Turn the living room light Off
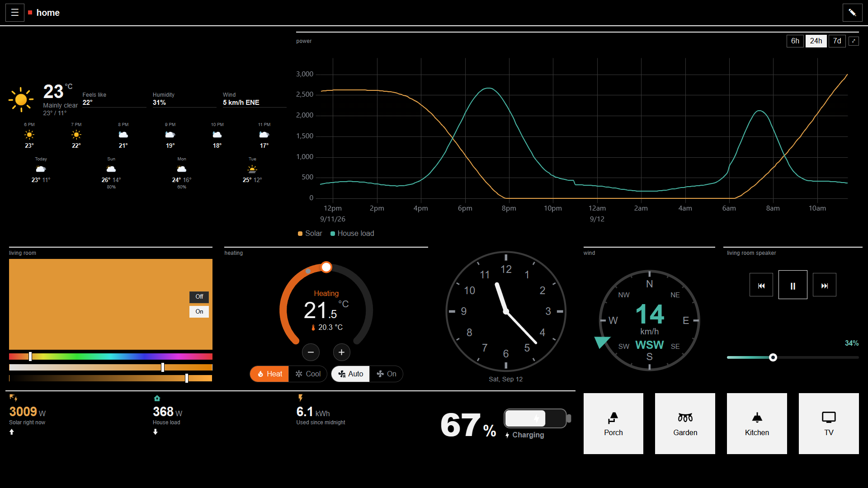 tap(199, 297)
